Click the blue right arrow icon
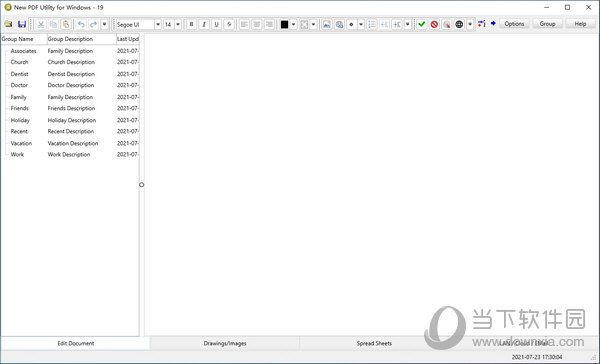Screen dimensions: 600x364 [493, 23]
